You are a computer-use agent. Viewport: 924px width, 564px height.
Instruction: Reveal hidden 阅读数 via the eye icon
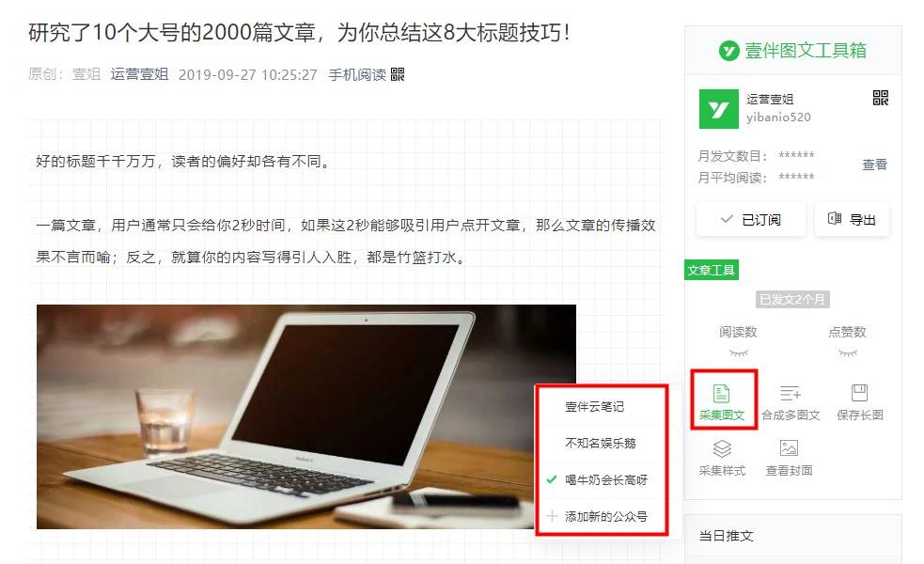(739, 353)
